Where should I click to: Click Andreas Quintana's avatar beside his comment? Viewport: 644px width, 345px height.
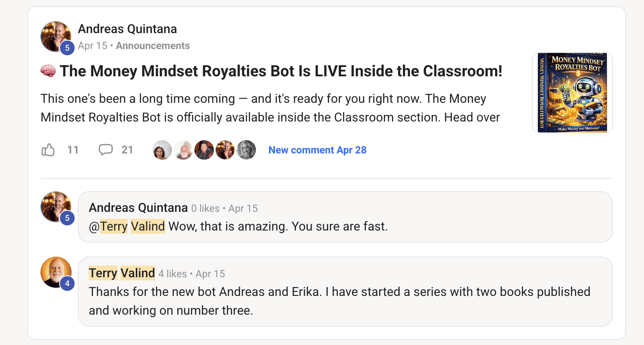[56, 207]
